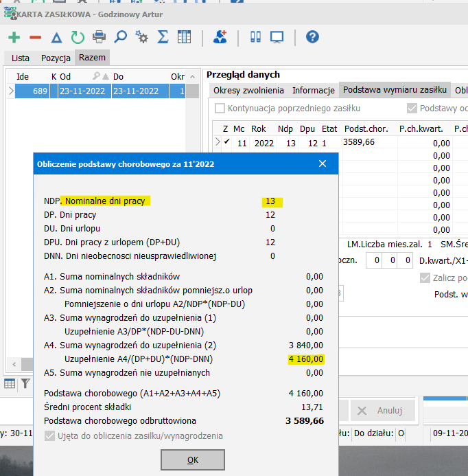This screenshot has width=468, height=476.
Task: Click left arrow of horizontal list scrollbar
Action: [x=14, y=364]
